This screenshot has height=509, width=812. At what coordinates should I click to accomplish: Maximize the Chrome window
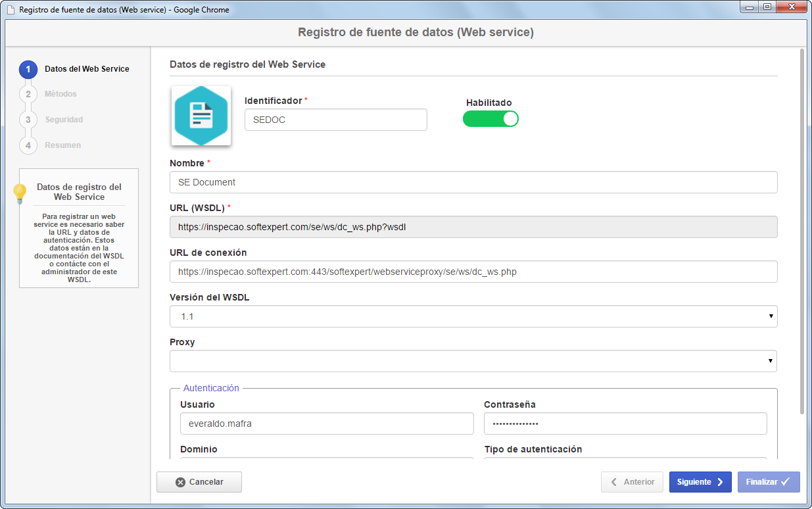(x=767, y=7)
